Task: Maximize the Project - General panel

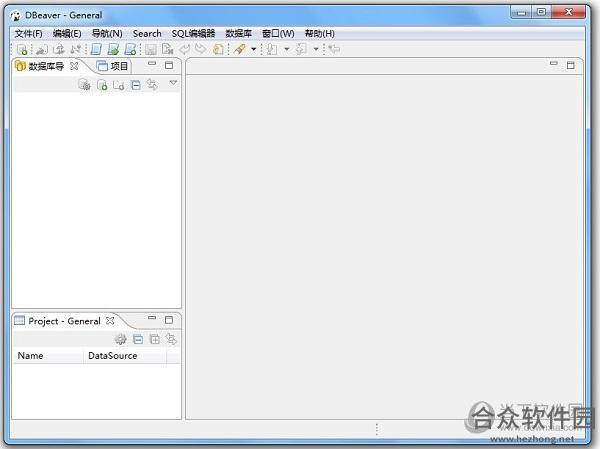Action: pos(169,320)
